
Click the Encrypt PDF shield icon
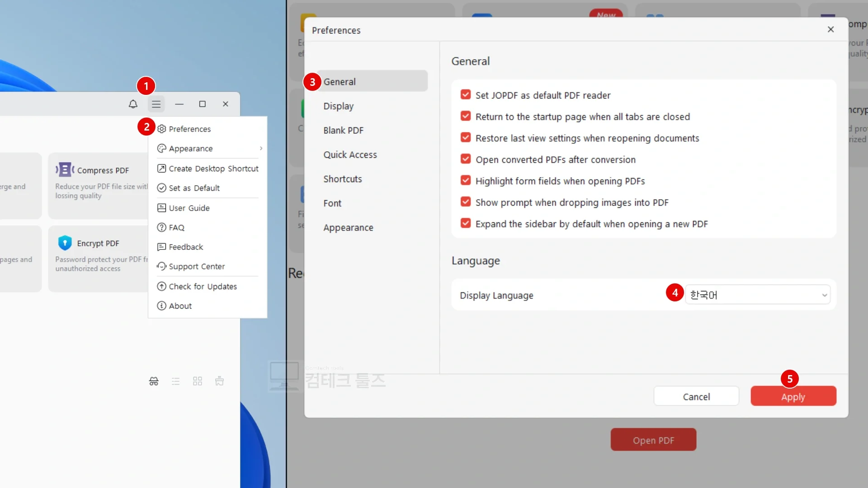click(x=65, y=243)
